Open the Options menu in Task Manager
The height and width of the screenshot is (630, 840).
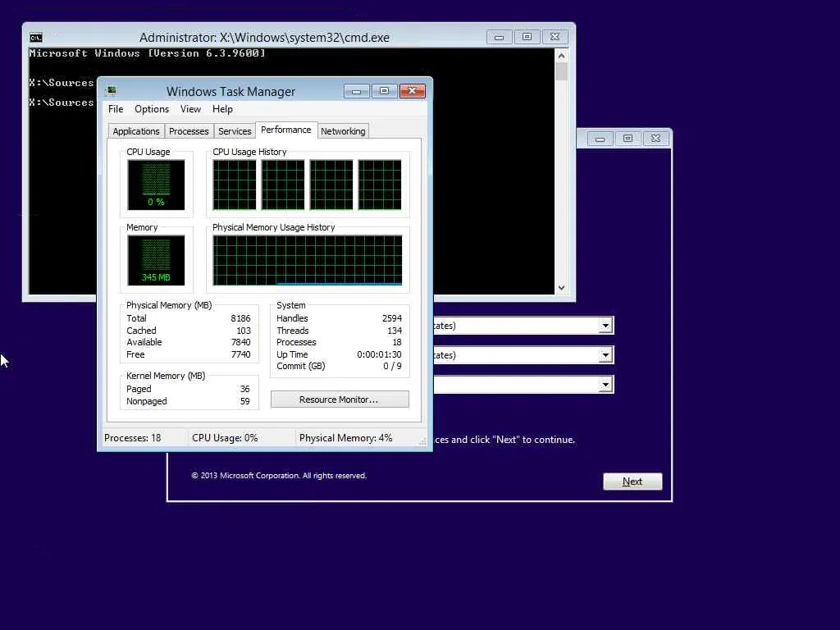(x=152, y=109)
